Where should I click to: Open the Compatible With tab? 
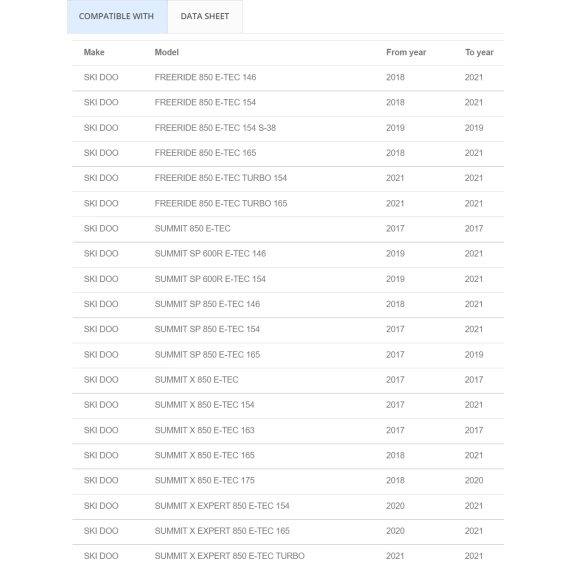pos(117,16)
